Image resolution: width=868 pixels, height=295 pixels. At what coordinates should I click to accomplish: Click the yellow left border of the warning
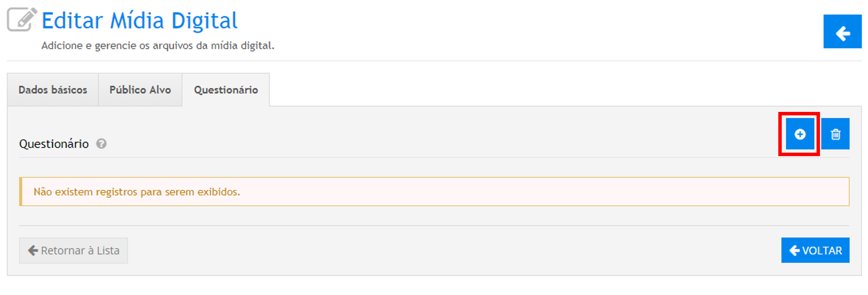tap(21, 192)
